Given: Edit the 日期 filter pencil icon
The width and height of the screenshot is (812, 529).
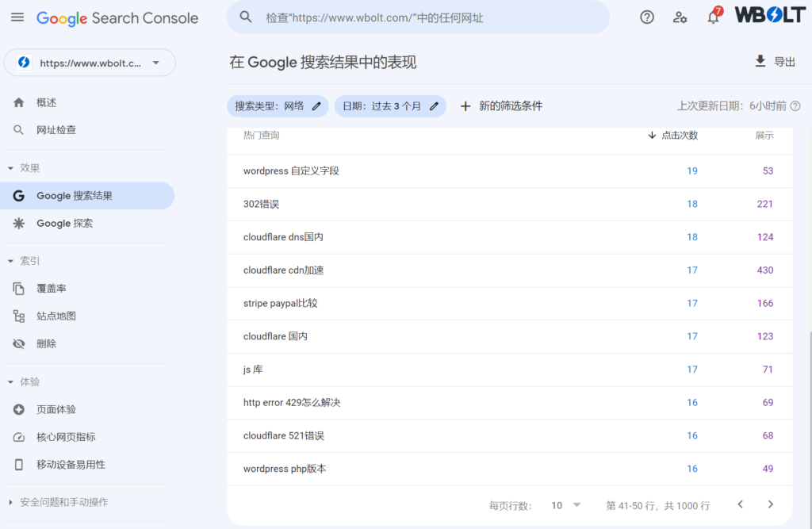Looking at the screenshot, I should (434, 106).
